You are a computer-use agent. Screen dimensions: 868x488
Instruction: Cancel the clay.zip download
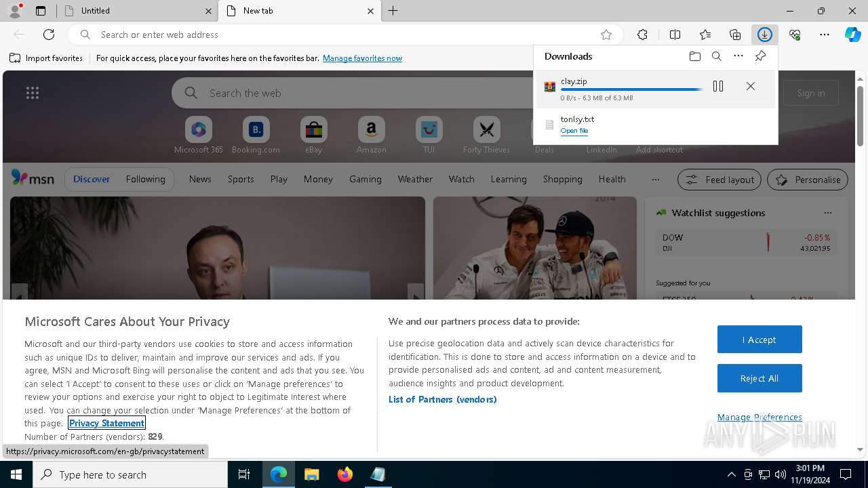(750, 86)
